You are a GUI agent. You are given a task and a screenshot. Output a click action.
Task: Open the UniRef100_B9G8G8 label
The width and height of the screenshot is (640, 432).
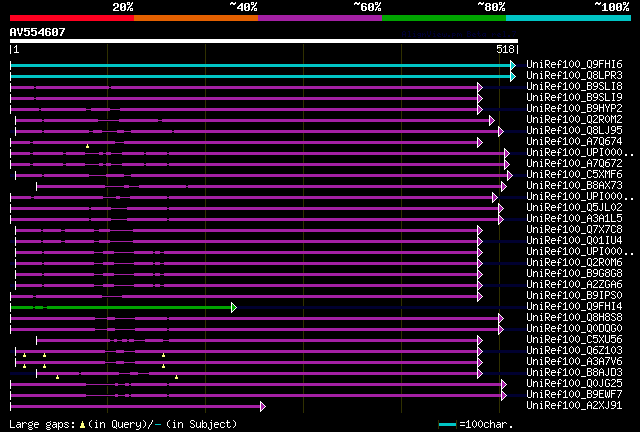pyautogui.click(x=574, y=274)
